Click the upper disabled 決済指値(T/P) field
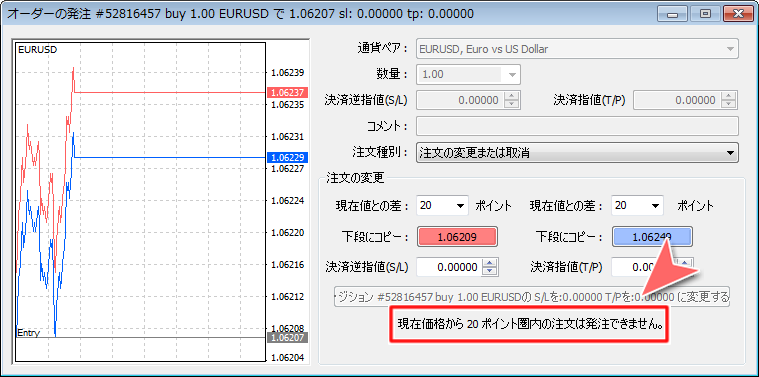The image size is (759, 377). (677, 101)
